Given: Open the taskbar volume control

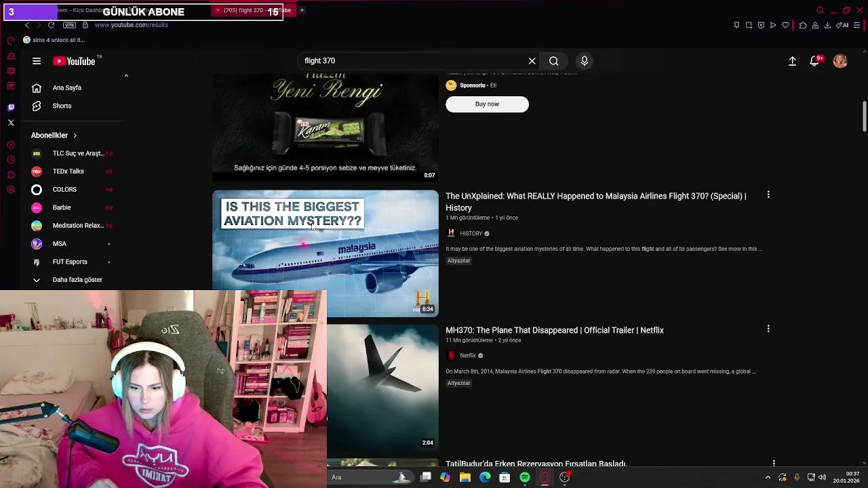Looking at the screenshot, I should tap(823, 477).
